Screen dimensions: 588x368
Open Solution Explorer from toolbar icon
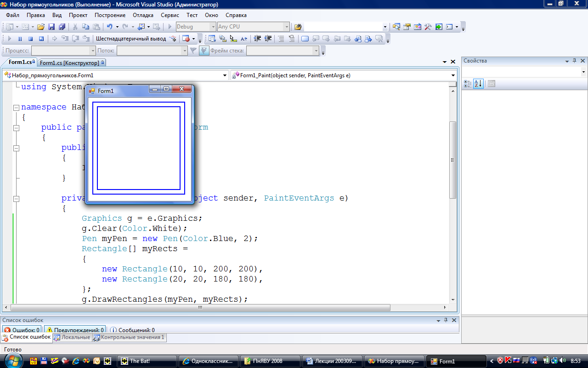point(396,27)
